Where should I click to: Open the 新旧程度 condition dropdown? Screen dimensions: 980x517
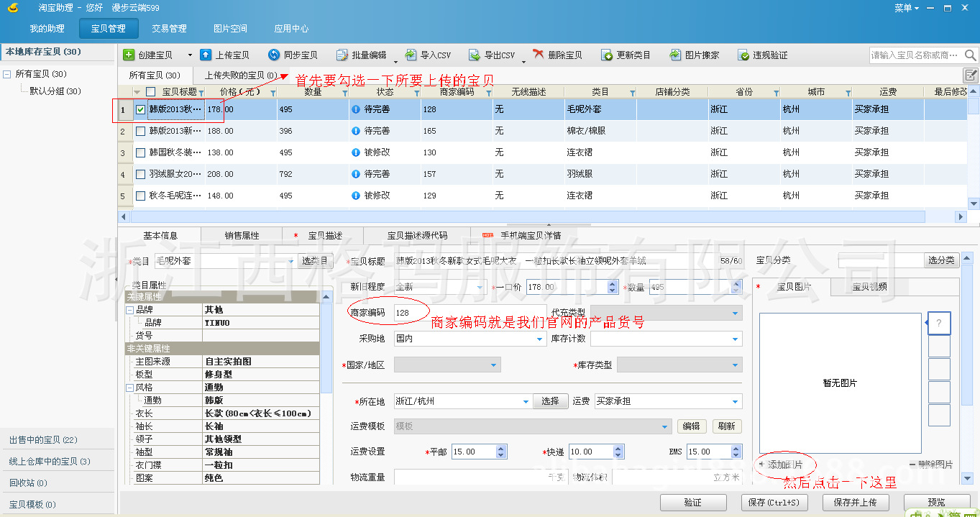478,286
